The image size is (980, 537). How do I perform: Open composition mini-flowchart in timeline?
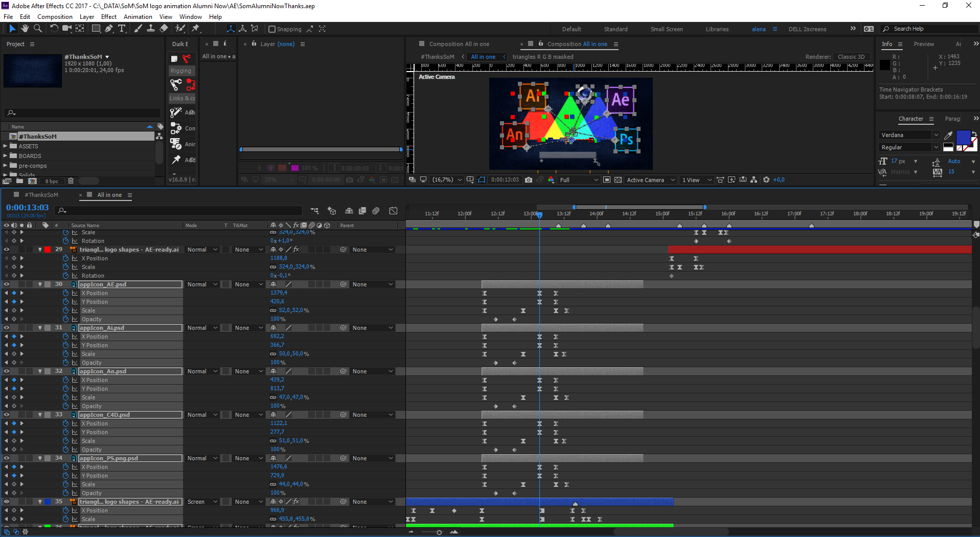314,211
